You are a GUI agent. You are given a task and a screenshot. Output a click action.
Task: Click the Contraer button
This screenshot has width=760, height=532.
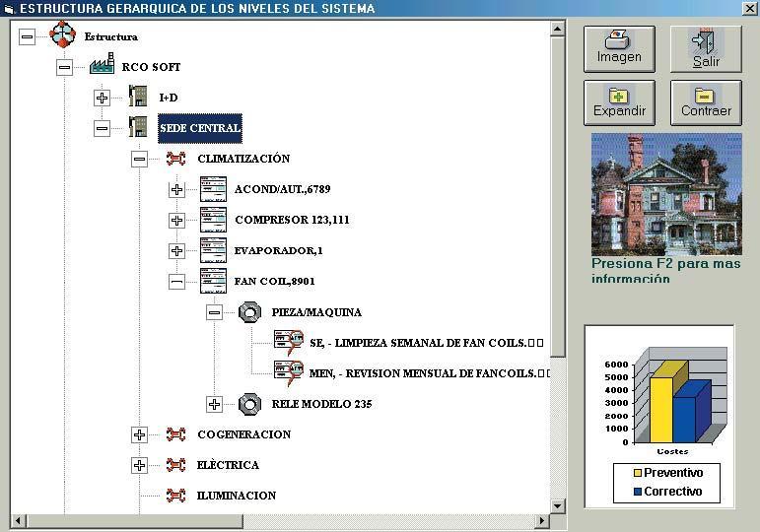click(x=706, y=101)
